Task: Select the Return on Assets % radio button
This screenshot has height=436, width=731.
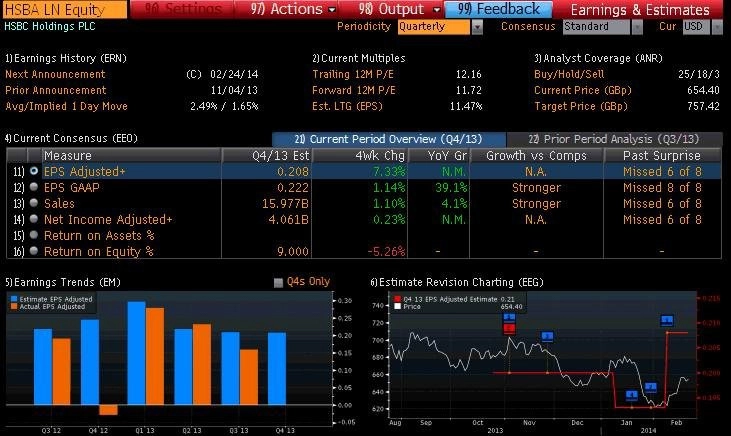Action: [34, 235]
